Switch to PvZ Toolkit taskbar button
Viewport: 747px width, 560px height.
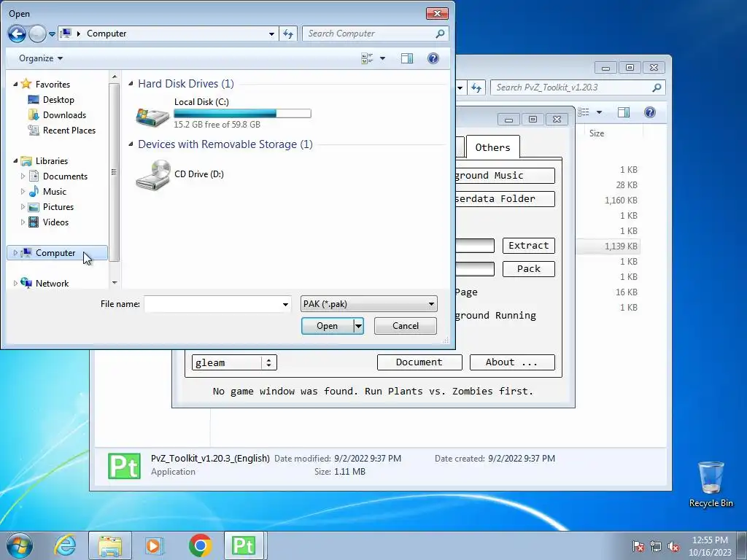point(244,545)
